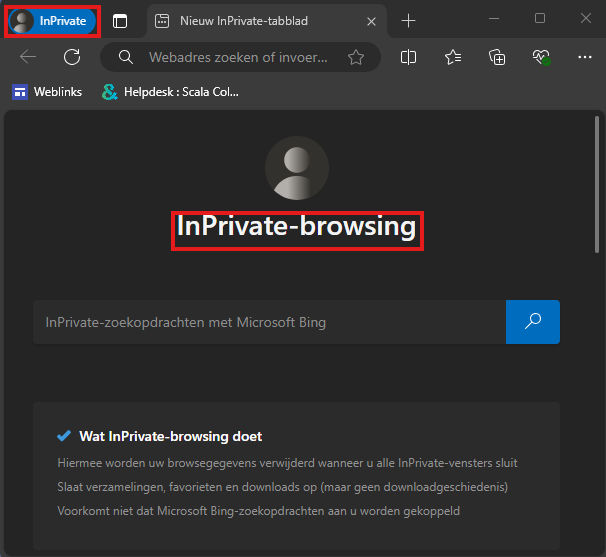Close the Edge InPrivate window

coord(586,18)
